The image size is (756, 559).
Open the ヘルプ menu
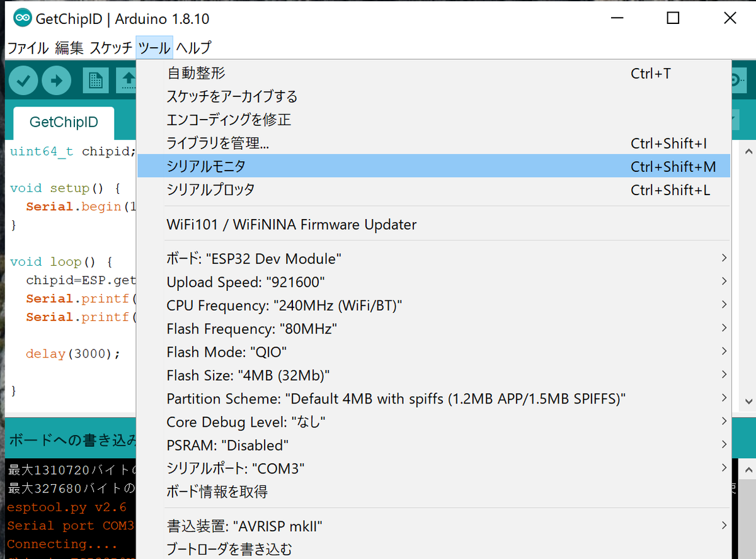193,47
